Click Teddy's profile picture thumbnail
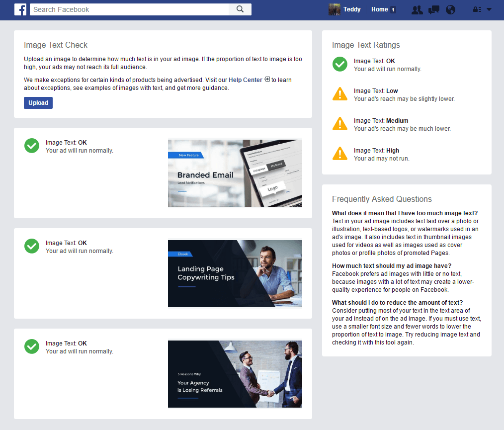Screen dimensions: 504x430 (x=334, y=9)
